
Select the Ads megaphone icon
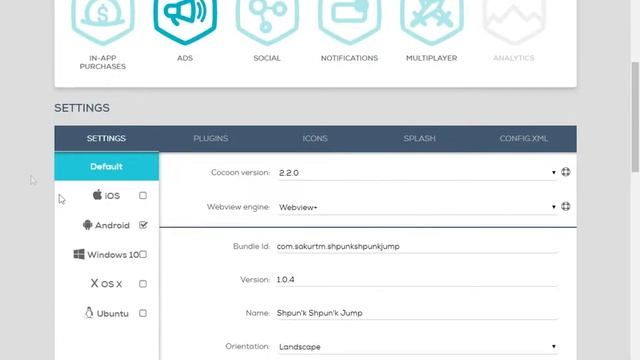pos(185,21)
